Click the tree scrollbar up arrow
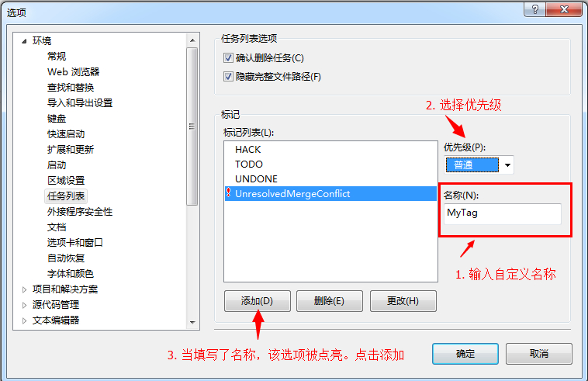 [192, 40]
